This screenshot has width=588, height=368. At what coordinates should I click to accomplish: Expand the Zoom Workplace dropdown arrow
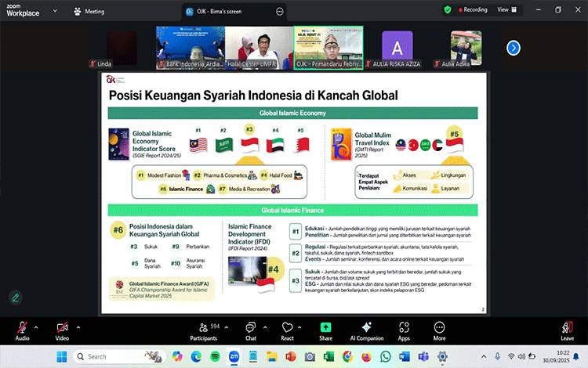(x=55, y=11)
